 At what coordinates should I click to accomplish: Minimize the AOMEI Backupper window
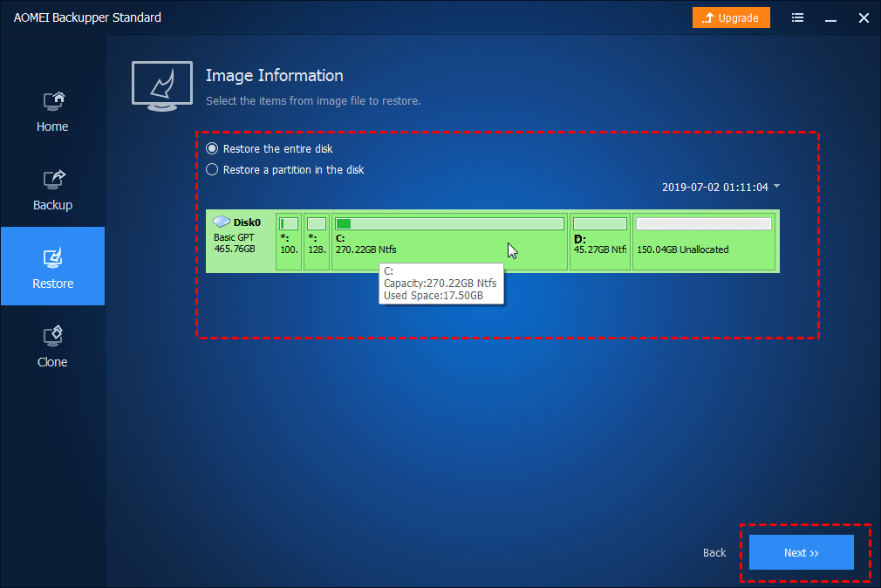[830, 19]
